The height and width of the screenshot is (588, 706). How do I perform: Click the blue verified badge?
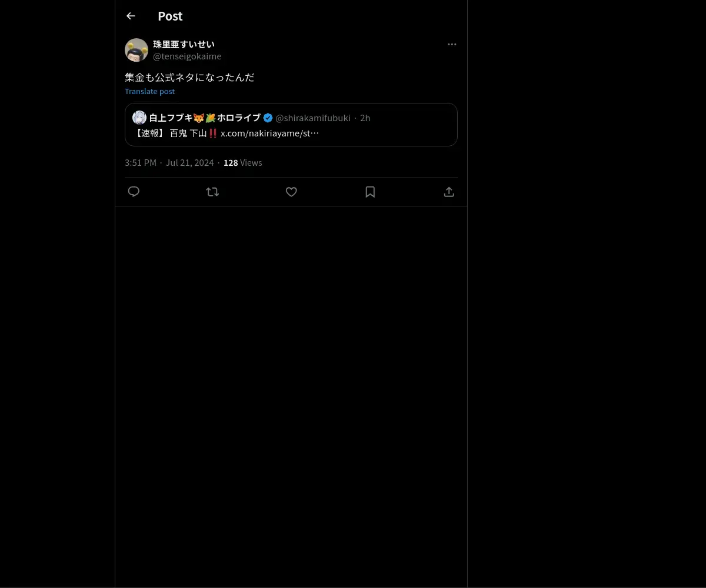[x=268, y=118]
